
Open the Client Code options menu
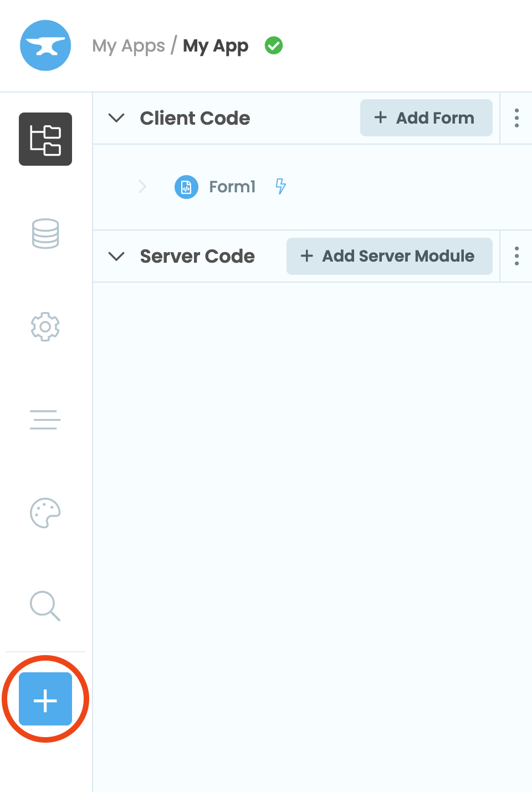coord(516,117)
